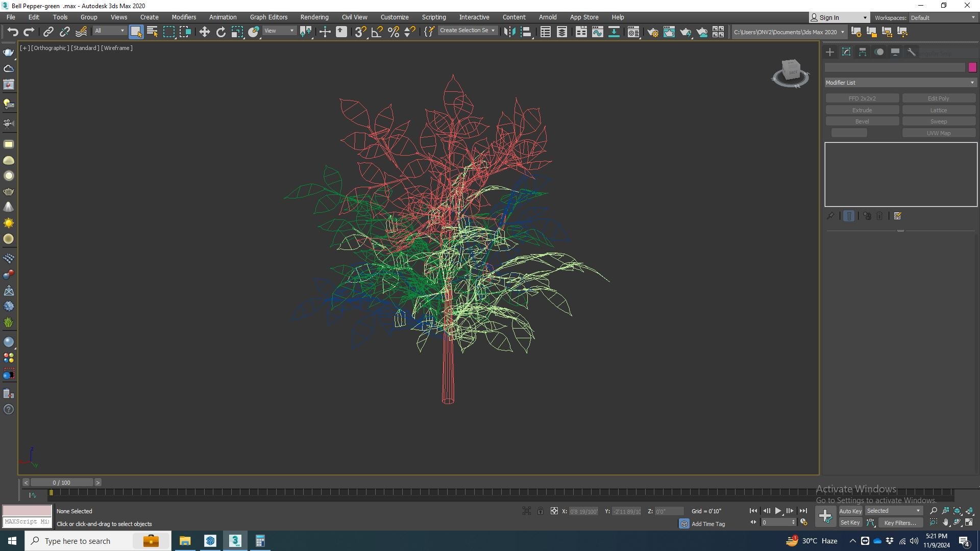The width and height of the screenshot is (980, 551).
Task: Expand the Modifier List dropdown
Action: (900, 83)
